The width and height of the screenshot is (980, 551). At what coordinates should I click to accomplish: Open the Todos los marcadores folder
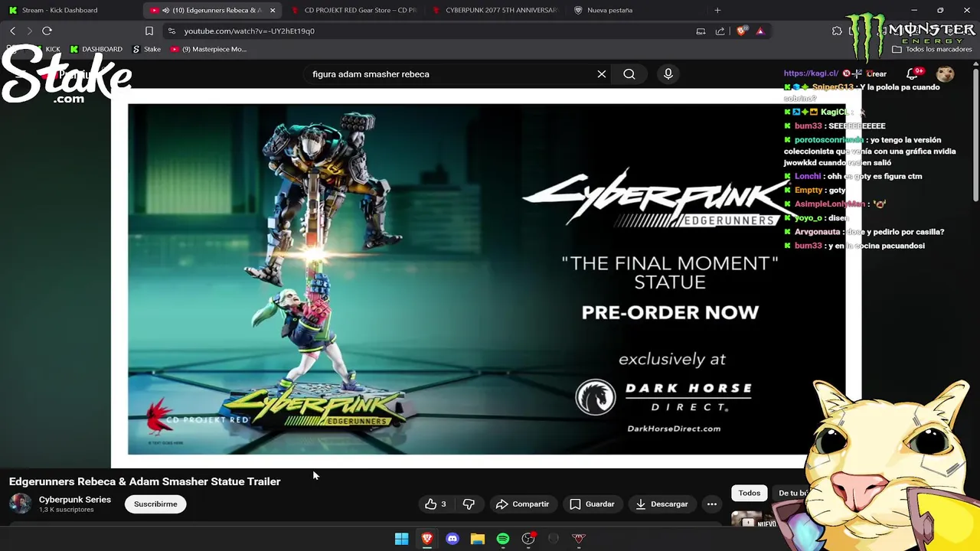click(x=932, y=49)
